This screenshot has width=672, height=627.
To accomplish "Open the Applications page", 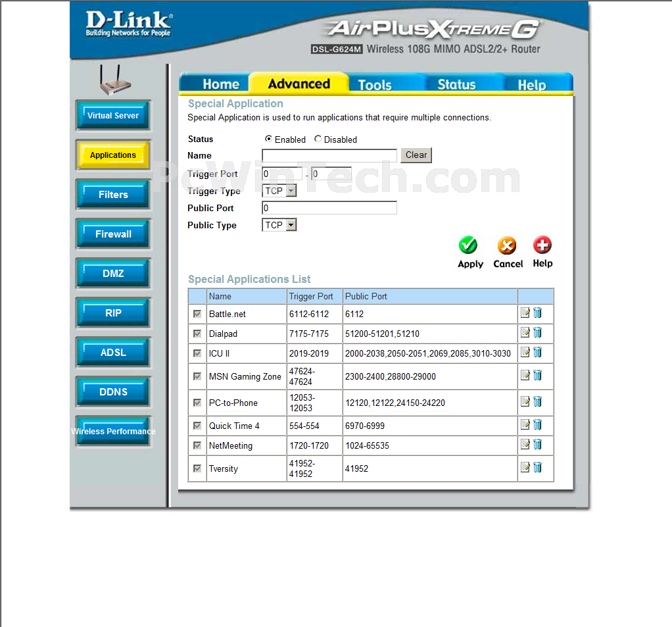I will (x=113, y=155).
